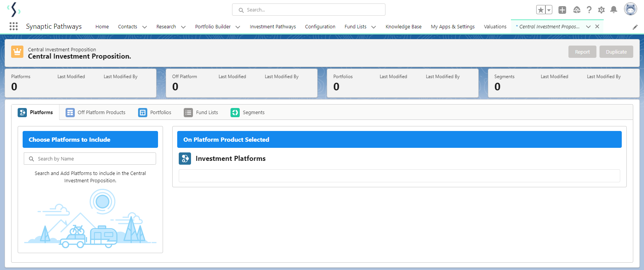Screen dimensions: 644x270
Task: Open the Notifications bell icon
Action: click(614, 10)
